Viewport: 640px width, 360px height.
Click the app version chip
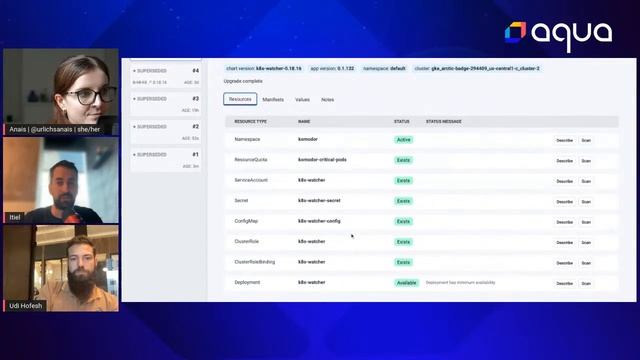(x=332, y=69)
